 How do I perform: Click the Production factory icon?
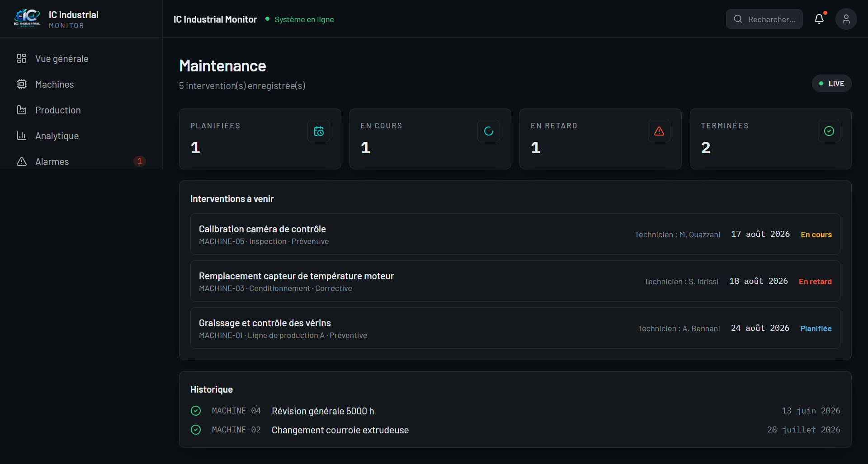pyautogui.click(x=22, y=110)
